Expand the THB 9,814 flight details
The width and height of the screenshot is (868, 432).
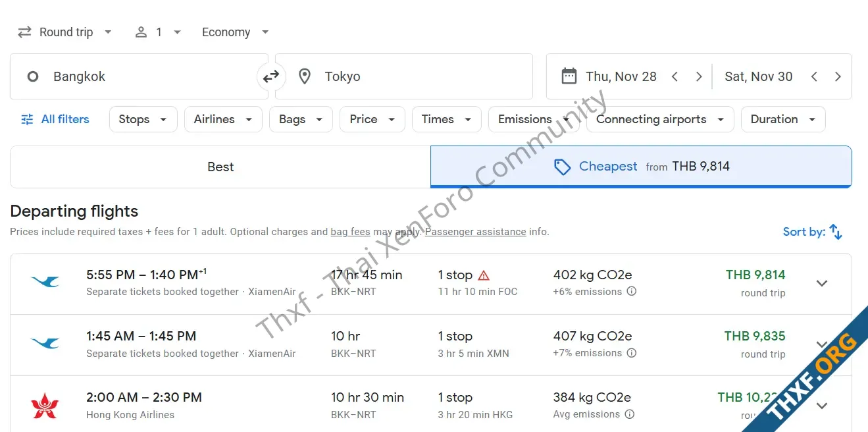coord(822,283)
